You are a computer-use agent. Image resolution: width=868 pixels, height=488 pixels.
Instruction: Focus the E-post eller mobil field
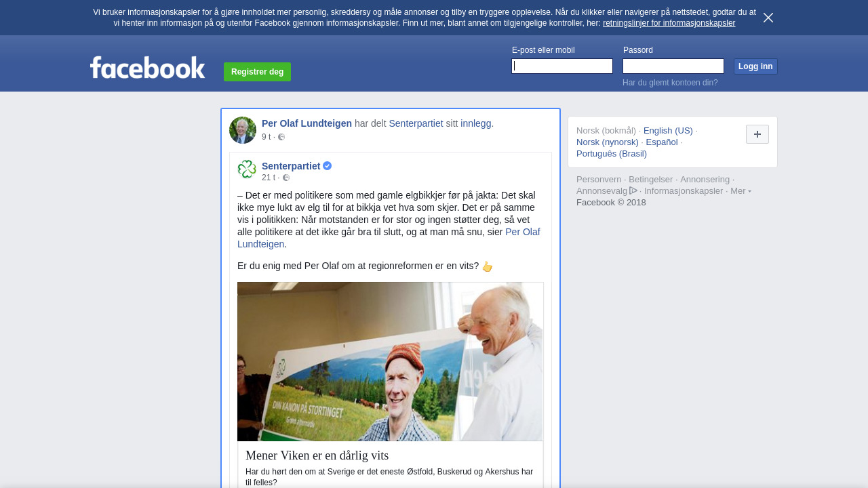(x=562, y=66)
